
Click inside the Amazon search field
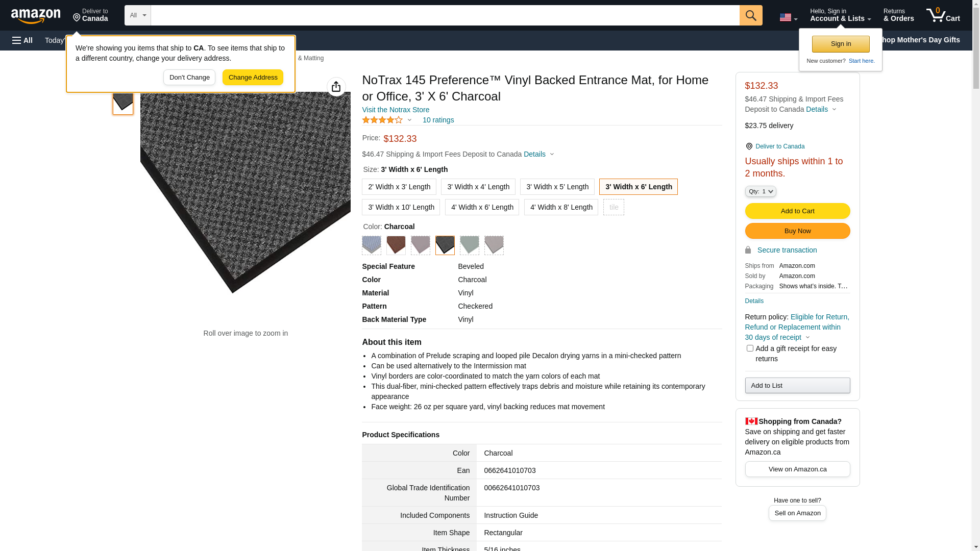point(445,15)
